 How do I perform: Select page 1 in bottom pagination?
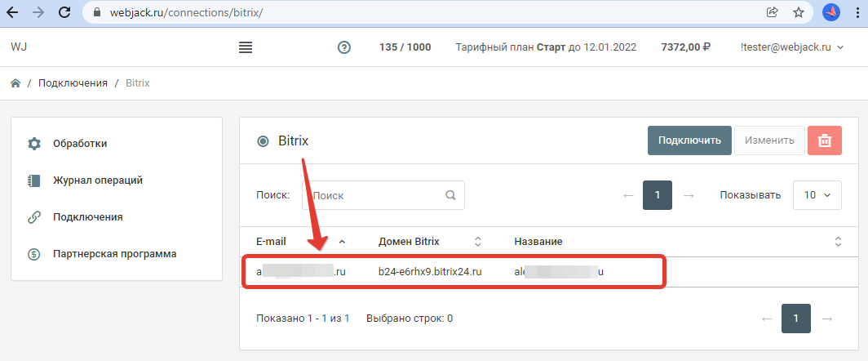(796, 319)
